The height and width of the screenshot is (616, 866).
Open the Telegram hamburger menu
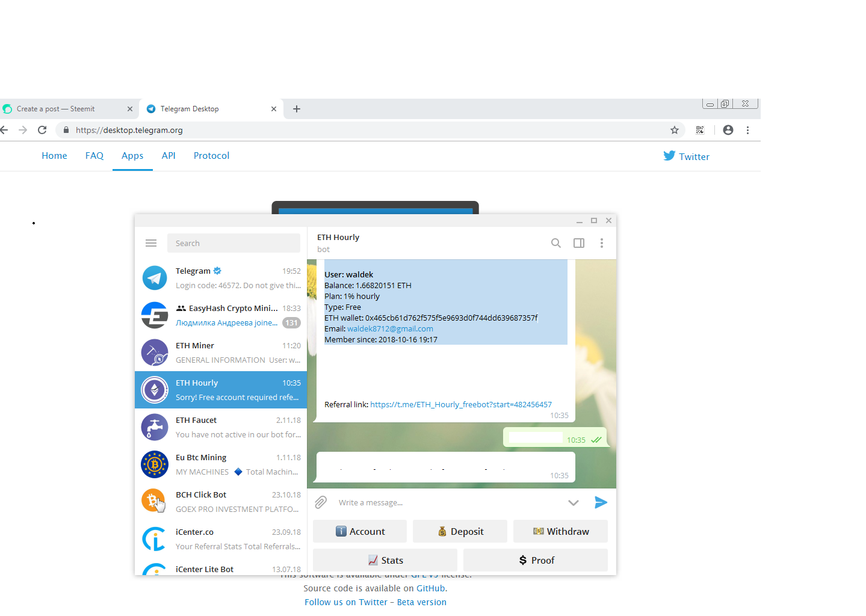[x=151, y=243]
